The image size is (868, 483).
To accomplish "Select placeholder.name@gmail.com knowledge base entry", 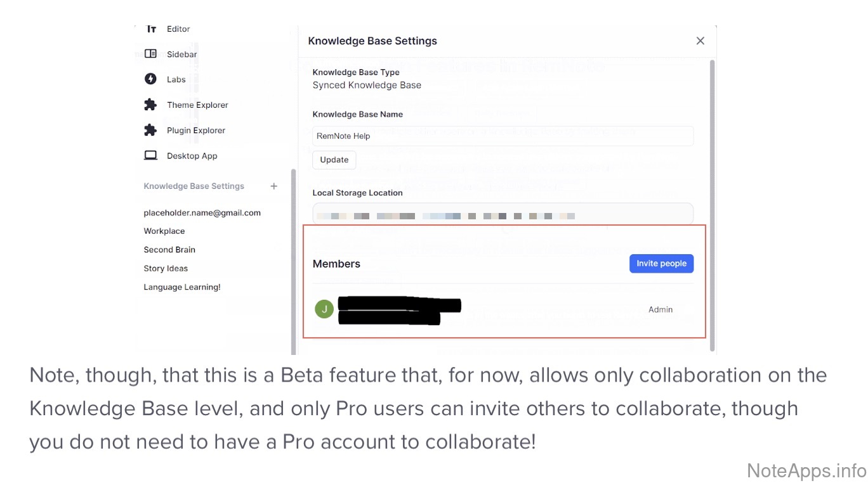I will pyautogui.click(x=202, y=213).
